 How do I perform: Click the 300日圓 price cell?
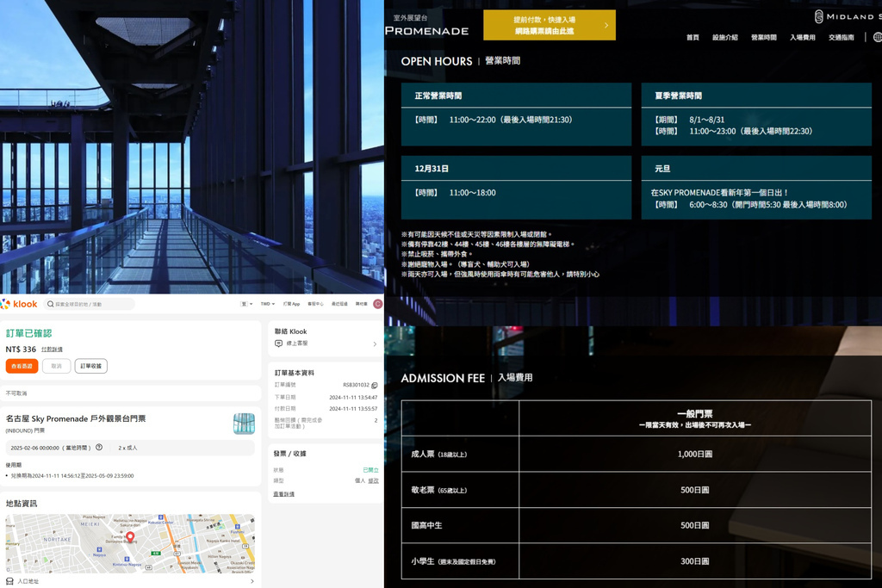(695, 561)
